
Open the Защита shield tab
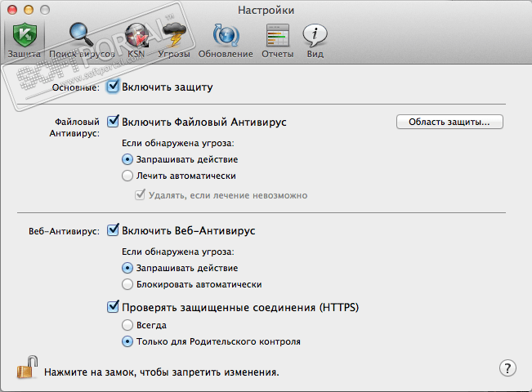pyautogui.click(x=25, y=40)
